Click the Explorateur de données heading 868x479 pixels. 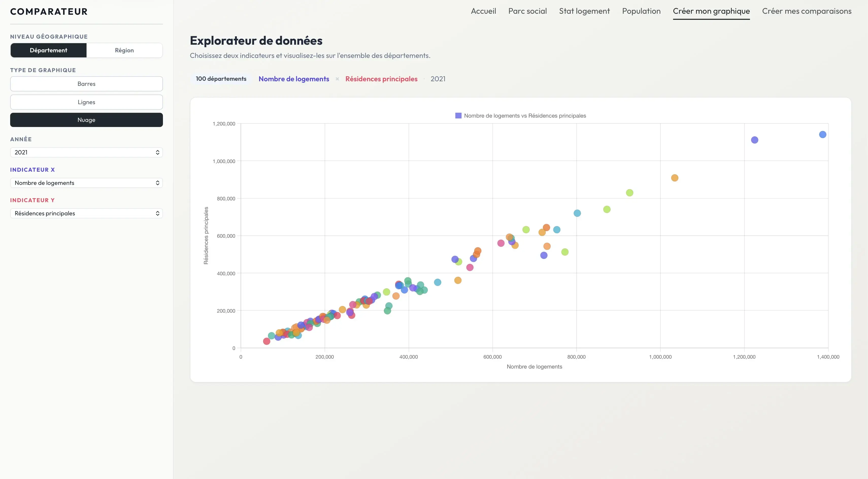click(x=256, y=40)
